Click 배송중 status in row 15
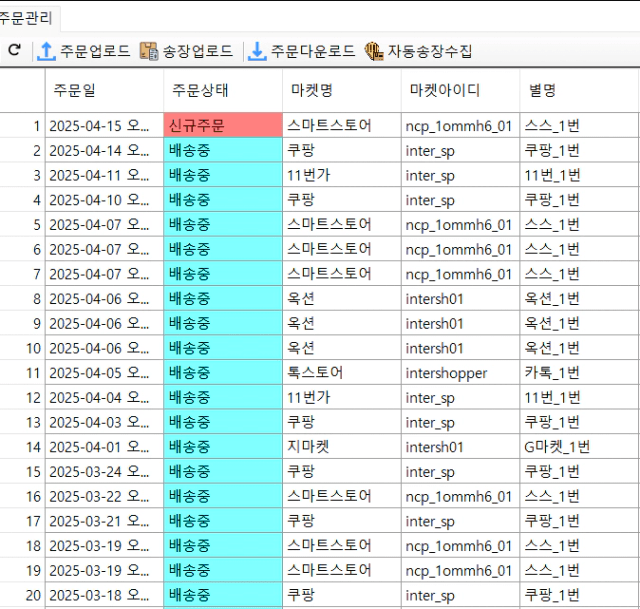Screen dimensions: 640x609 [223, 471]
